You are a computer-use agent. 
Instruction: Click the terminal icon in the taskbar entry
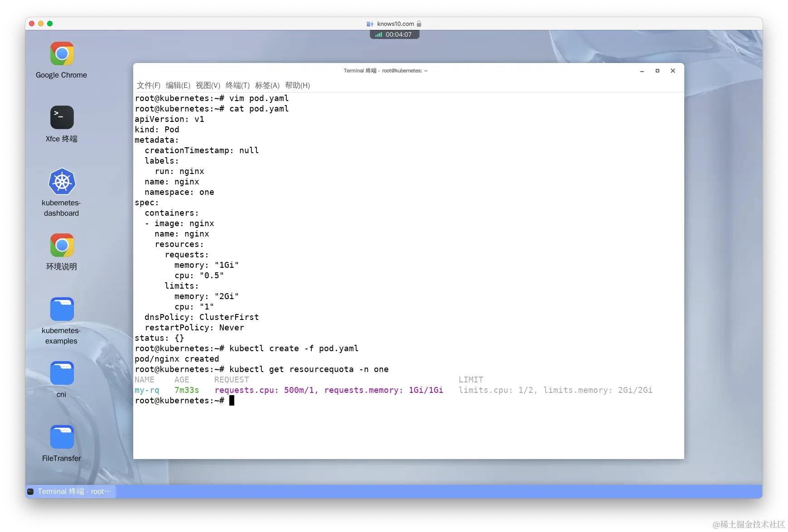click(30, 491)
